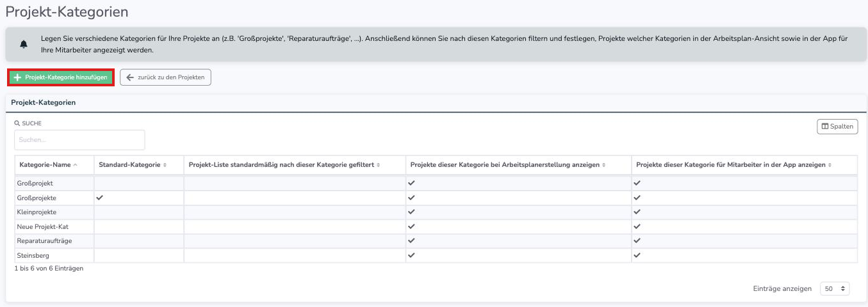Click Projekt-Kategorie hinzufügen button
Image resolution: width=868 pixels, height=307 pixels.
tap(61, 77)
